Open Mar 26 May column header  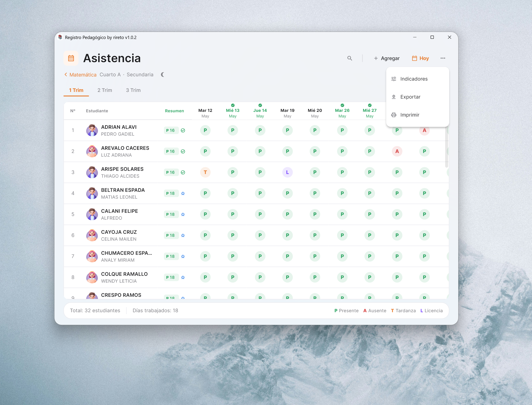(342, 111)
